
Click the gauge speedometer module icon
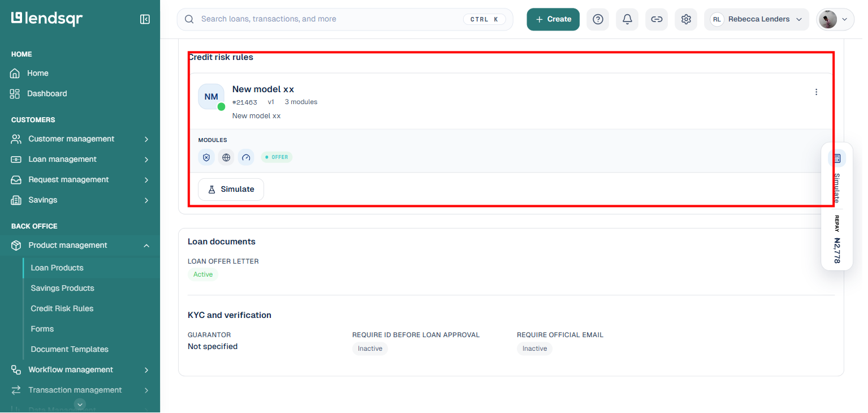click(246, 157)
